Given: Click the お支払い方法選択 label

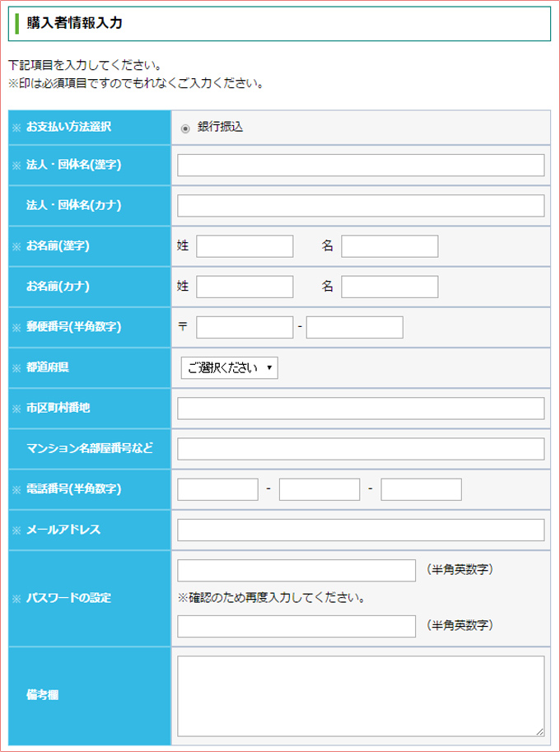Looking at the screenshot, I should 68,127.
